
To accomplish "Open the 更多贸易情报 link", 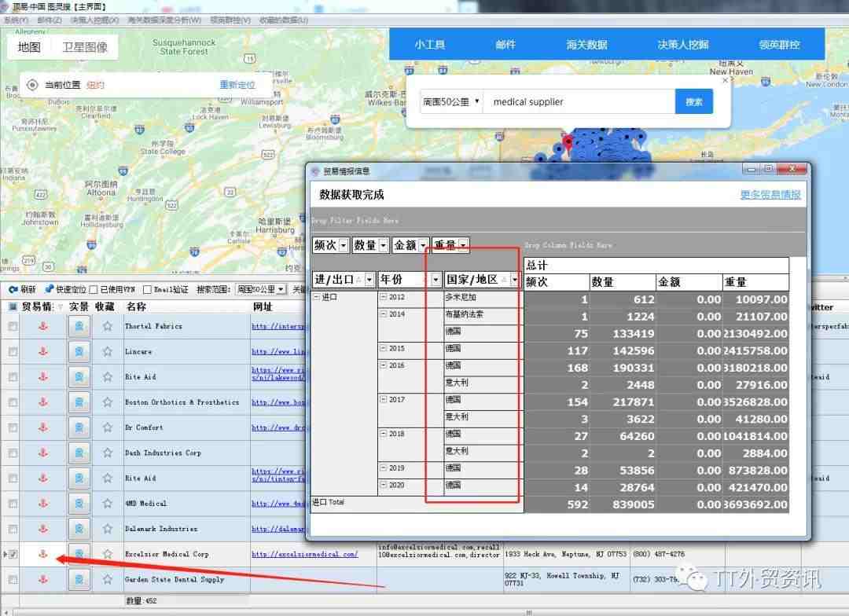I will coord(770,195).
